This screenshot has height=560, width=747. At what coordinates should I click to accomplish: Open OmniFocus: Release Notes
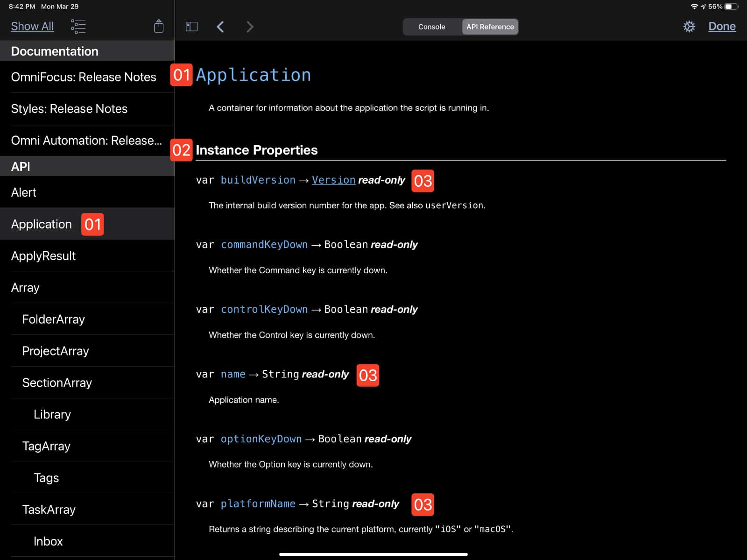tap(87, 77)
